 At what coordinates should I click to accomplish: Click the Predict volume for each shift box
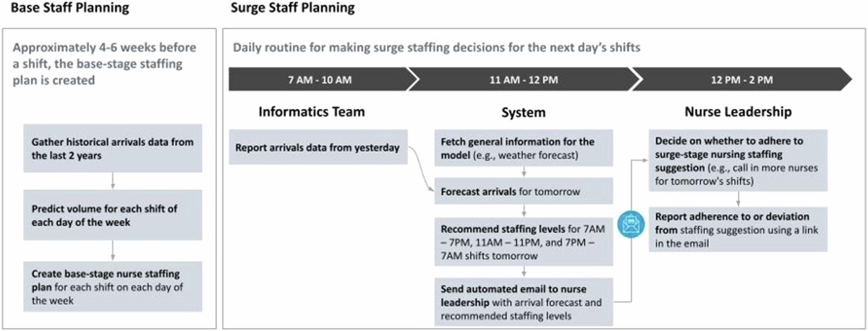(113, 216)
